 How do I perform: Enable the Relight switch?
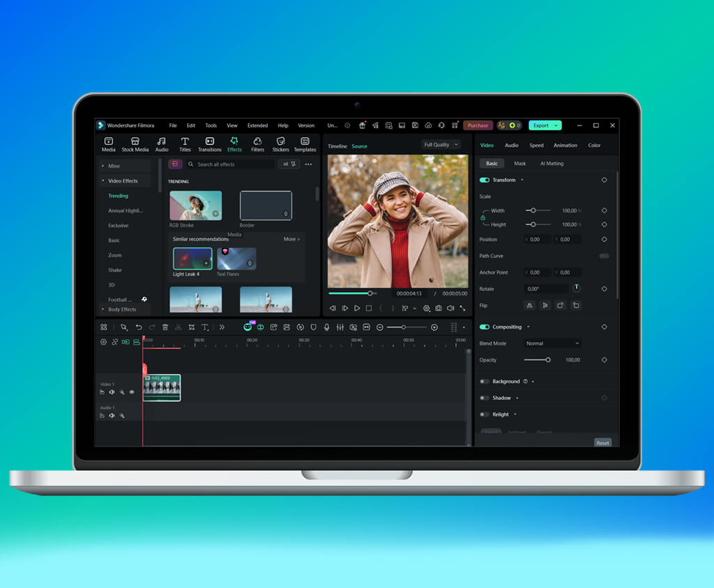point(485,414)
